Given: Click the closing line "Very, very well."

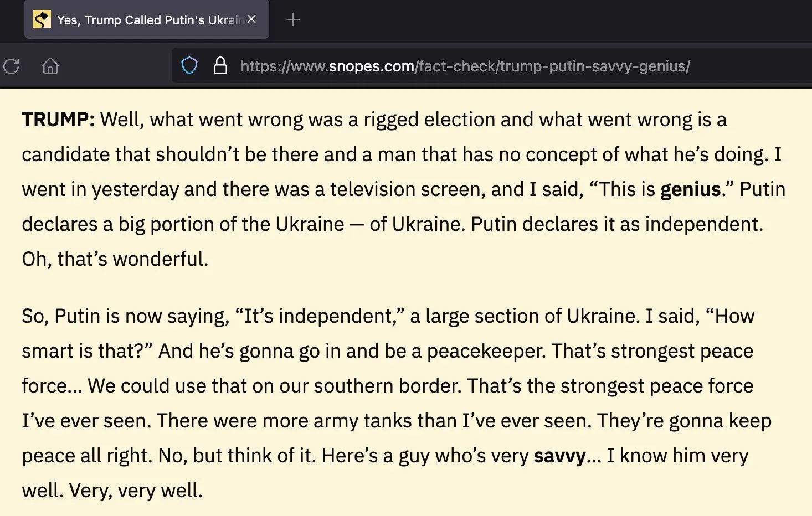Looking at the screenshot, I should [136, 491].
